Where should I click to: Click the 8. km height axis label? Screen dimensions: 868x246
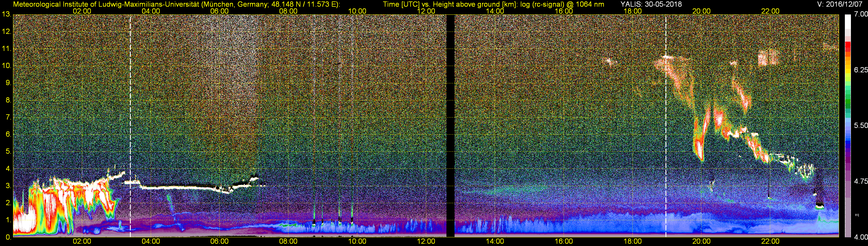8,100
